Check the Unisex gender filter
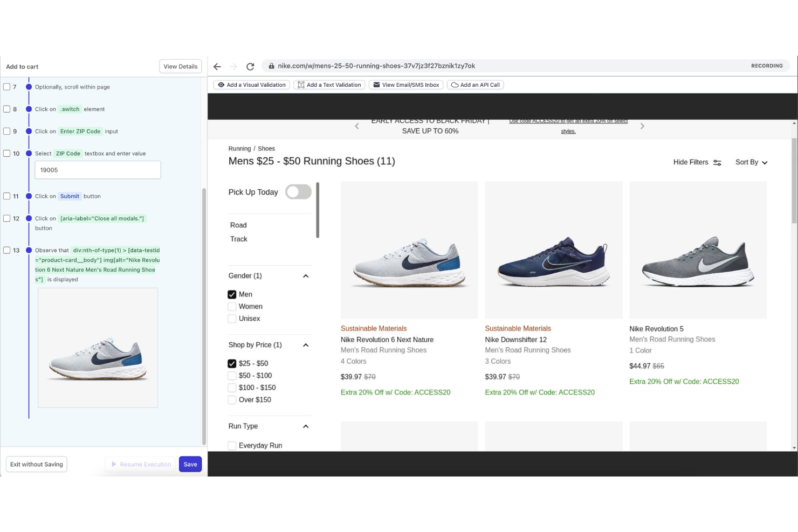Screen dimensions: 798x532 click(232, 319)
